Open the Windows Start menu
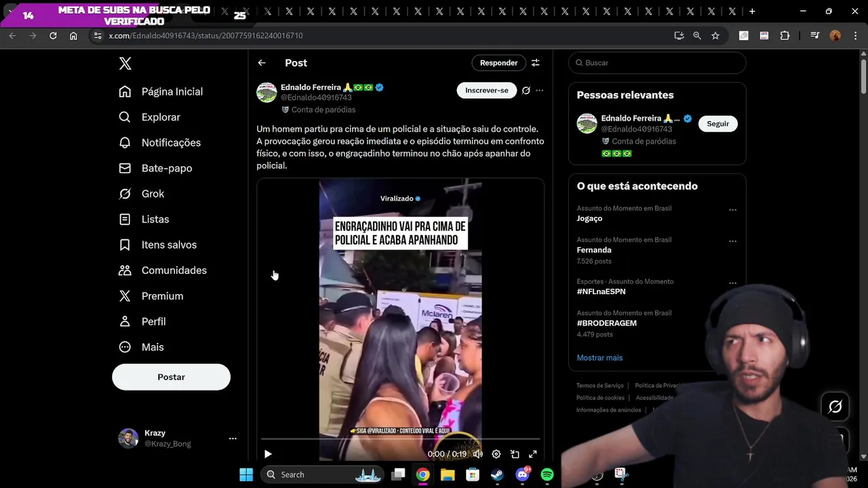Viewport: 868px width, 488px height. (x=246, y=474)
